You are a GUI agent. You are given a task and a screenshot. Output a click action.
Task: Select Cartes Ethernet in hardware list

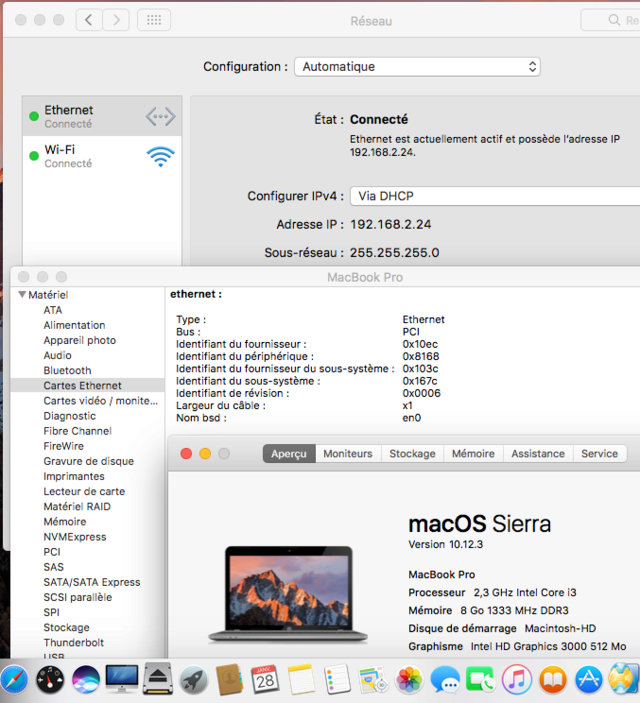87,386
